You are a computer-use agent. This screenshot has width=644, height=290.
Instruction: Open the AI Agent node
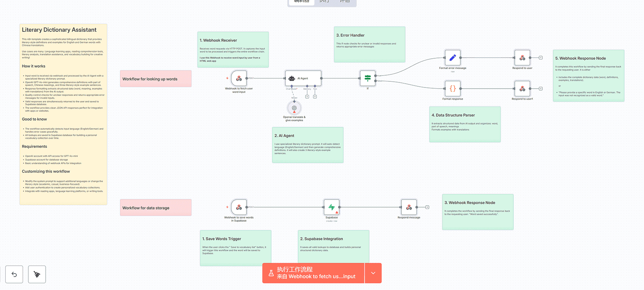coord(303,78)
